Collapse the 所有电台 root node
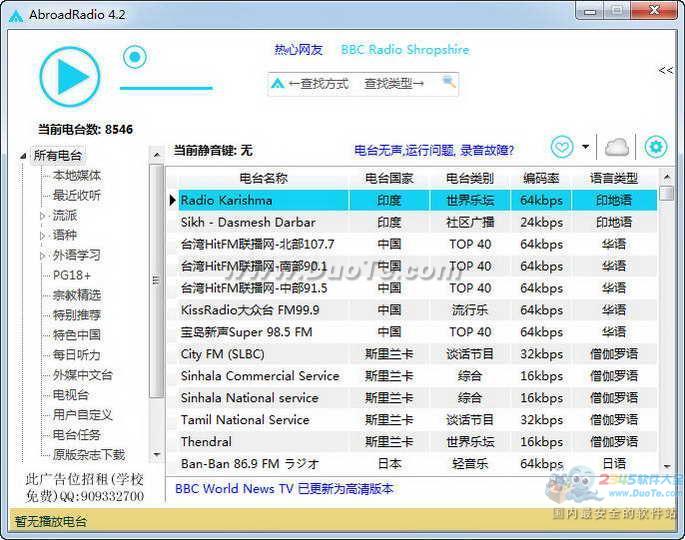 tap(24, 156)
